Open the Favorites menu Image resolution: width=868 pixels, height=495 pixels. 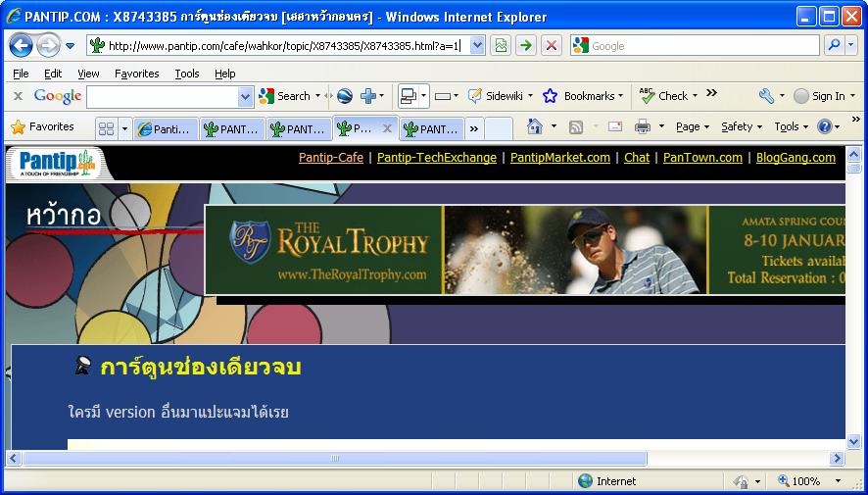(137, 74)
